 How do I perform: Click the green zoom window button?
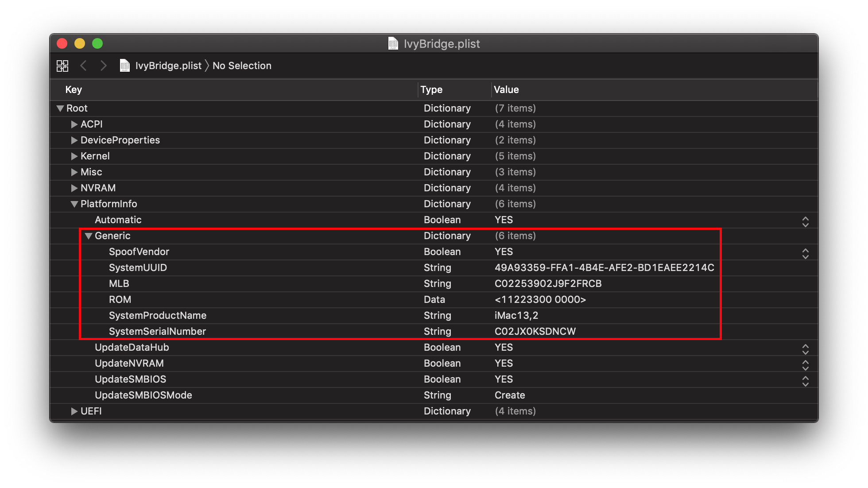[x=97, y=43]
